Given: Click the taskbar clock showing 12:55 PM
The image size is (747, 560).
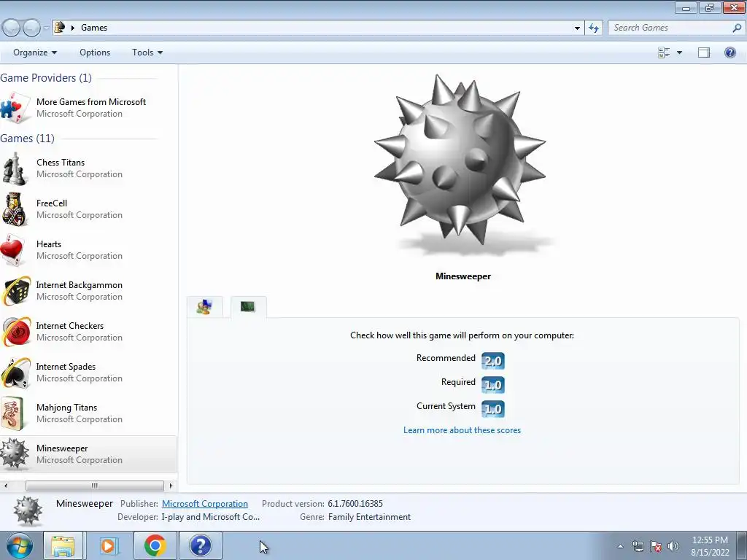Looking at the screenshot, I should (x=710, y=546).
